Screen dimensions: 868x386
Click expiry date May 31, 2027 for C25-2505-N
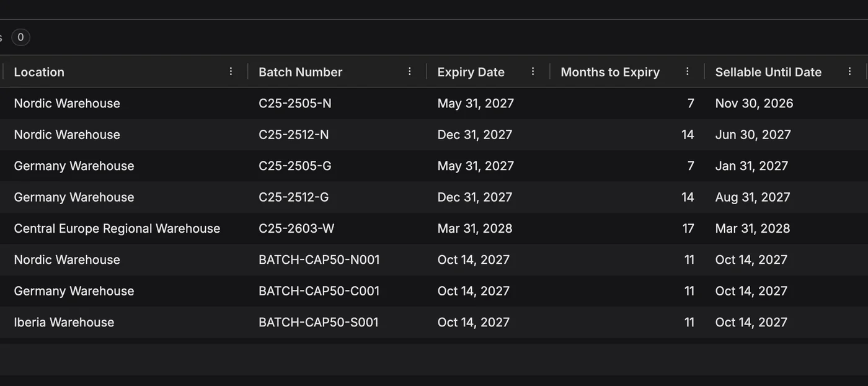476,103
